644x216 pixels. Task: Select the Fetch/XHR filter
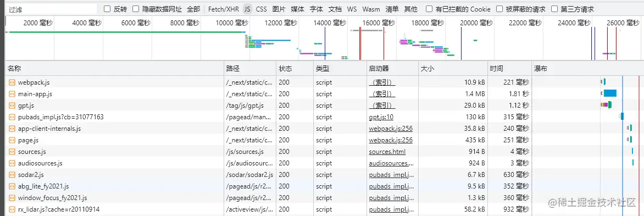click(x=224, y=9)
